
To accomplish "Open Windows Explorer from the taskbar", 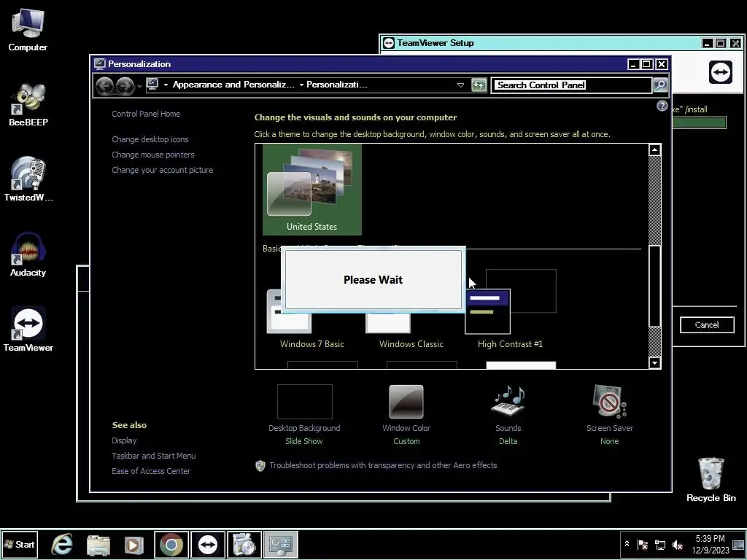I will 98,544.
